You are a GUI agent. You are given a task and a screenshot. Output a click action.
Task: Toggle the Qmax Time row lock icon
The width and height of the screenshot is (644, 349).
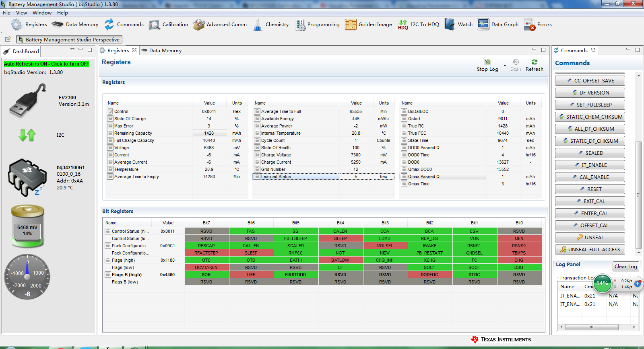coord(404,184)
